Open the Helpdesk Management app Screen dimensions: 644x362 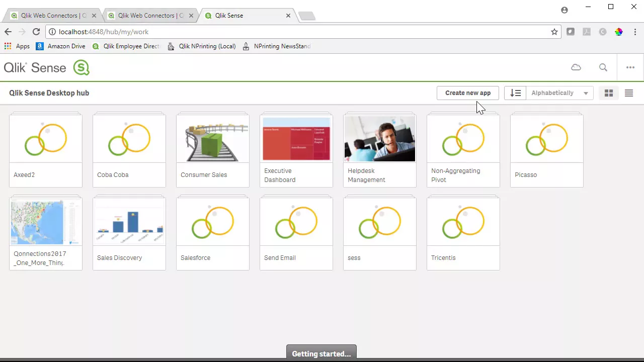click(380, 151)
